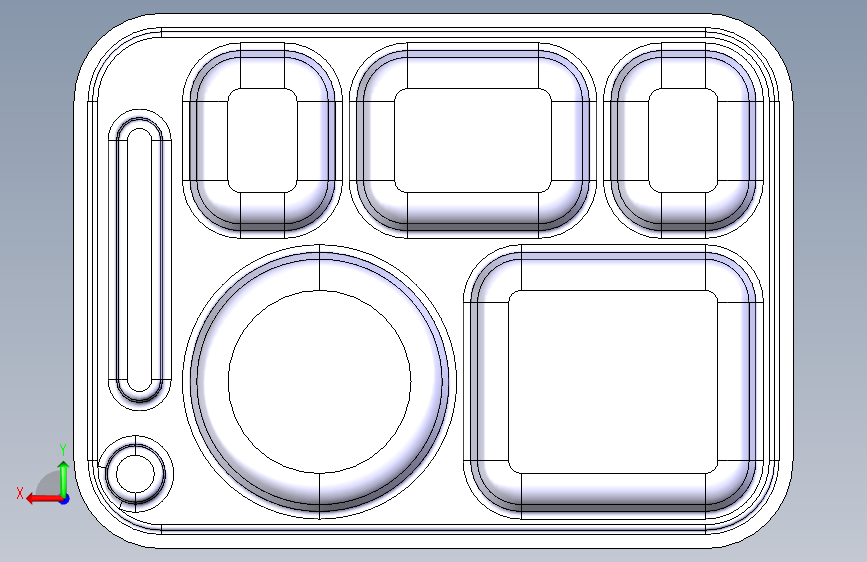Select the large square compartment floor
Viewport: 867px width, 562px height.
point(613,382)
